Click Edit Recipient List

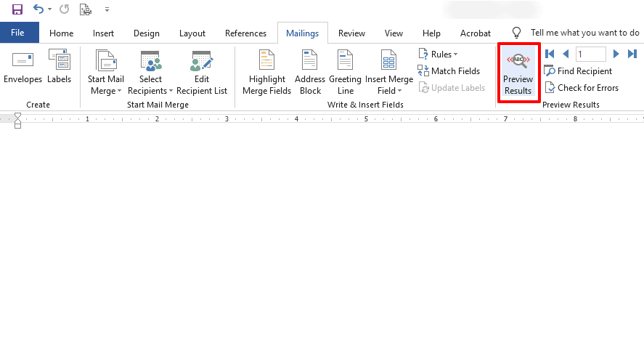202,73
